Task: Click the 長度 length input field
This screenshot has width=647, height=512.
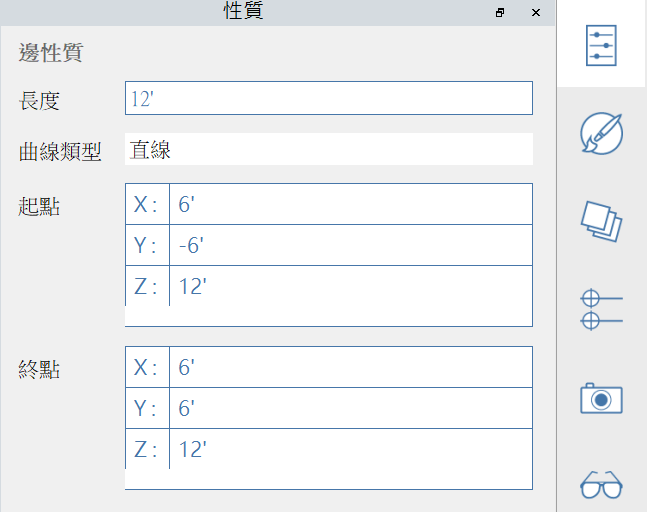Action: point(329,98)
